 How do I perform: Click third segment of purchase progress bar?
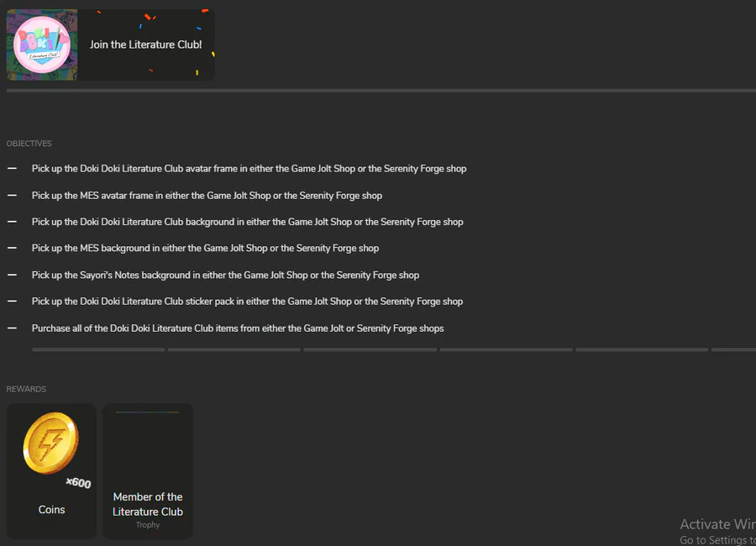click(370, 349)
